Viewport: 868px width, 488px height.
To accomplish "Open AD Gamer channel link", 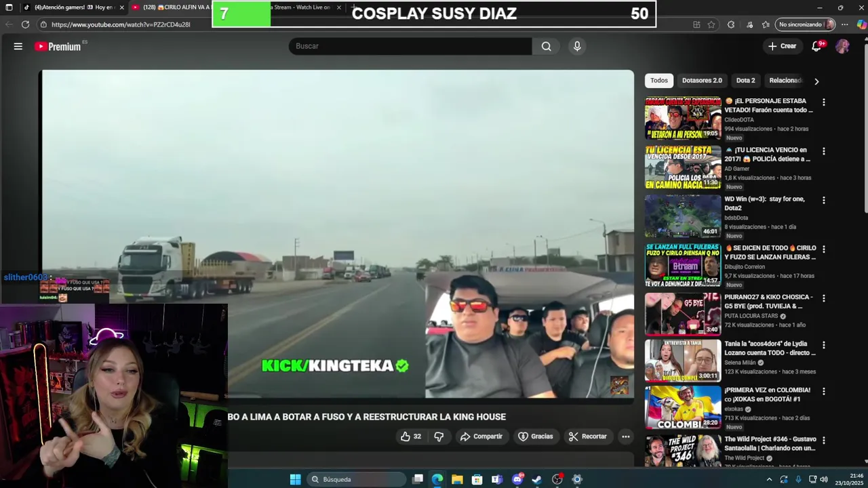I will pos(737,169).
